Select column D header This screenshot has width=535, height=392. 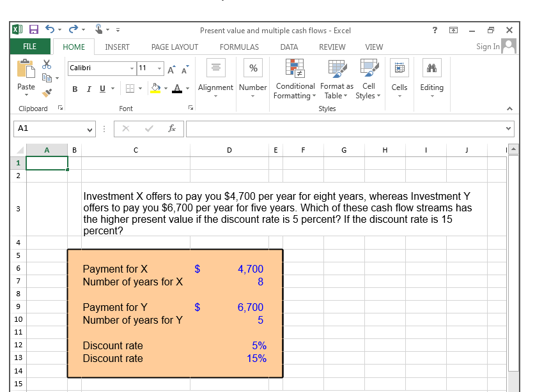(x=229, y=150)
